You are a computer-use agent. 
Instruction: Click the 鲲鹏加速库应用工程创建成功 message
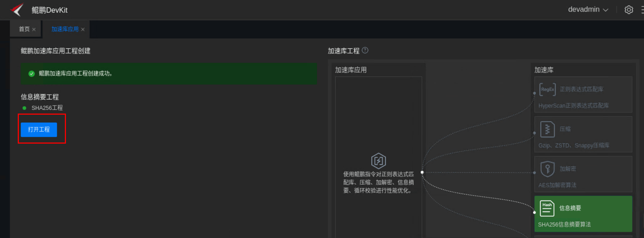75,73
